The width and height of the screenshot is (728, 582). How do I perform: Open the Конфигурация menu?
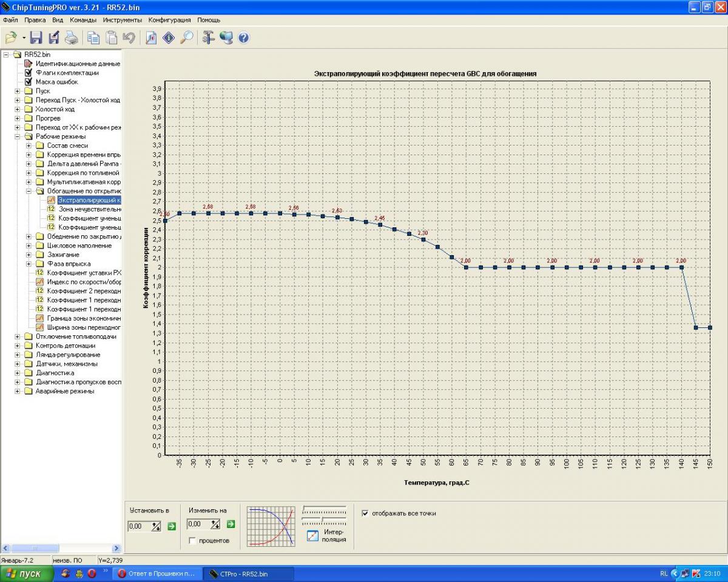pos(170,20)
